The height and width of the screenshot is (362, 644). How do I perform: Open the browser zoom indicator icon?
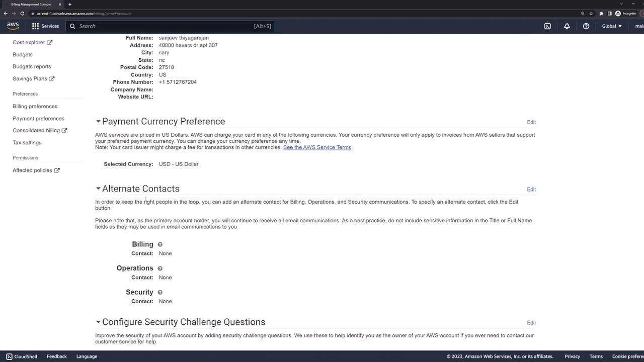(583, 14)
